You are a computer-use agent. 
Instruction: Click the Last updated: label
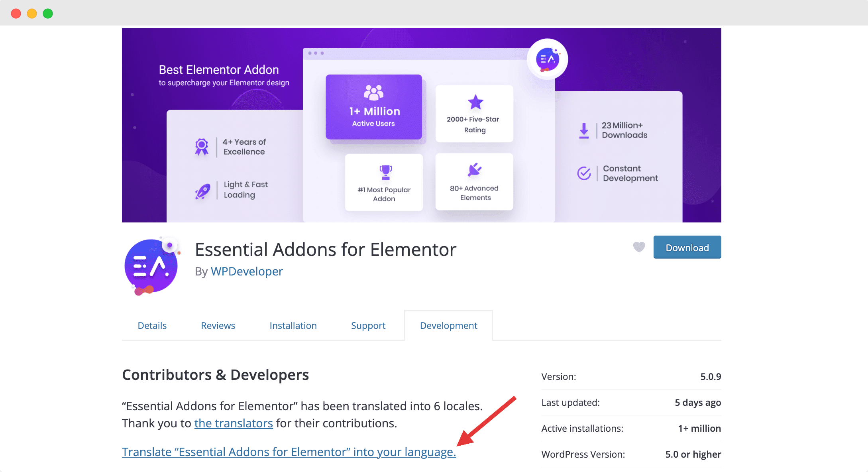570,403
